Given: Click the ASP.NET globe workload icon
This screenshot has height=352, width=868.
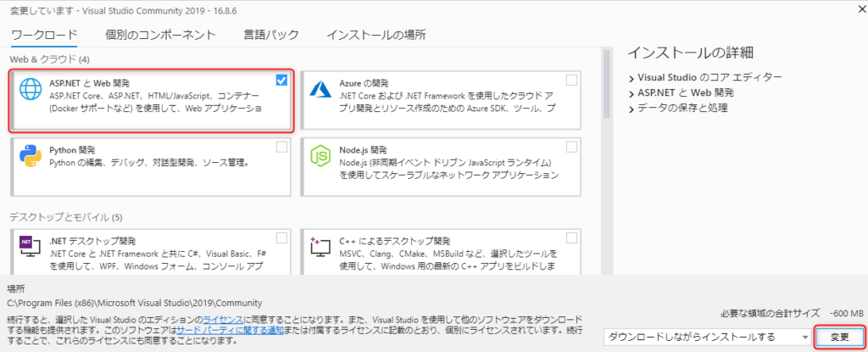Looking at the screenshot, I should pyautogui.click(x=31, y=89).
